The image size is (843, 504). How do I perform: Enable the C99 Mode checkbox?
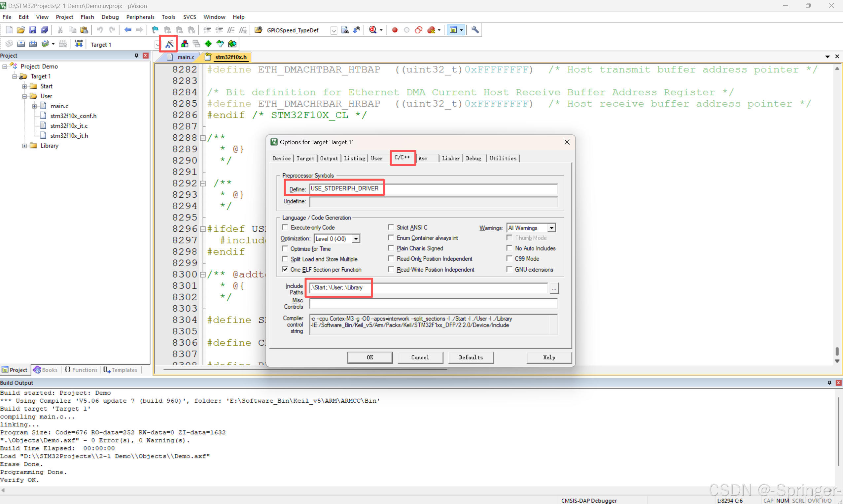pos(509,259)
